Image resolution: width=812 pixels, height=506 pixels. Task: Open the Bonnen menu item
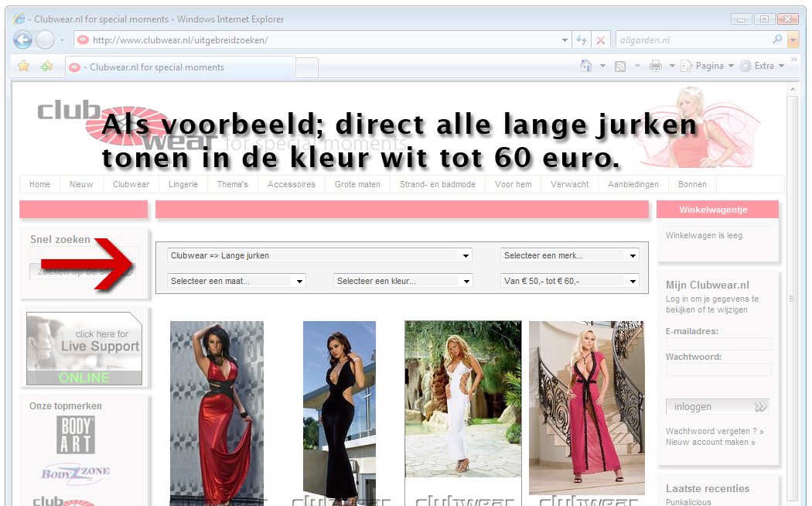(x=692, y=184)
